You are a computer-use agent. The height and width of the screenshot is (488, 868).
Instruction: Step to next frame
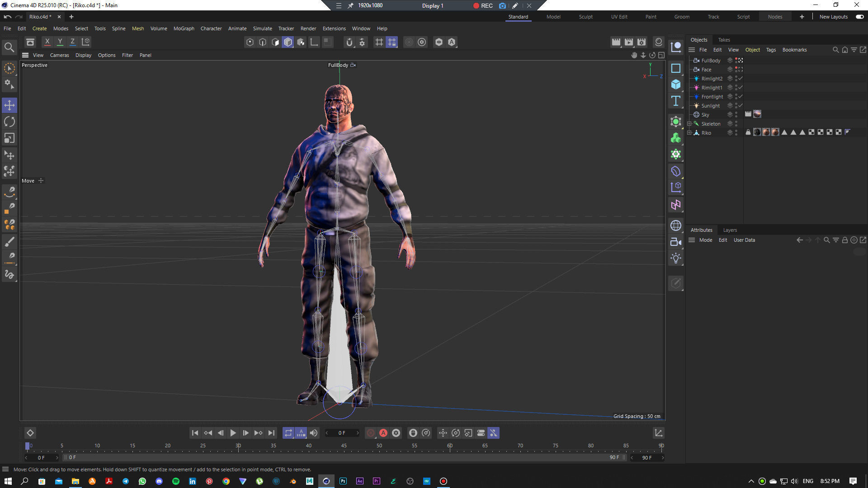245,433
